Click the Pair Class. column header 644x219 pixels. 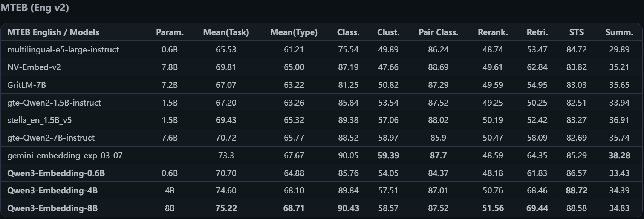coord(438,32)
